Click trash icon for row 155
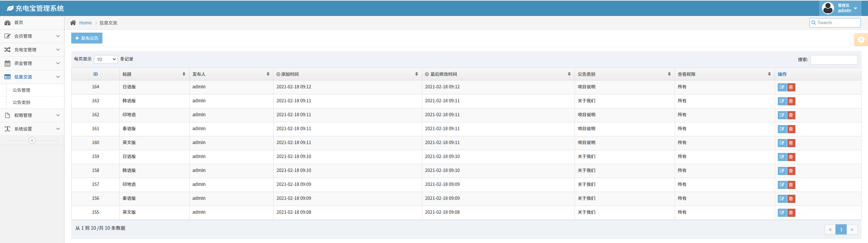Image resolution: width=868 pixels, height=243 pixels. [791, 213]
